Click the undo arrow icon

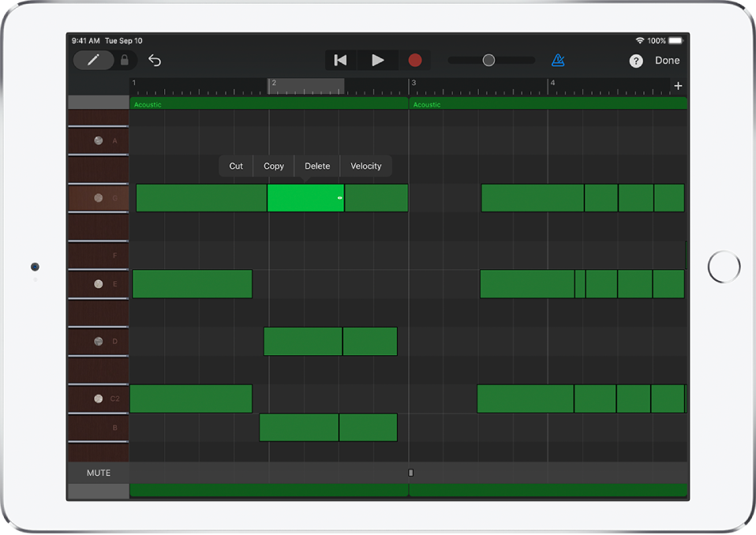tap(155, 61)
